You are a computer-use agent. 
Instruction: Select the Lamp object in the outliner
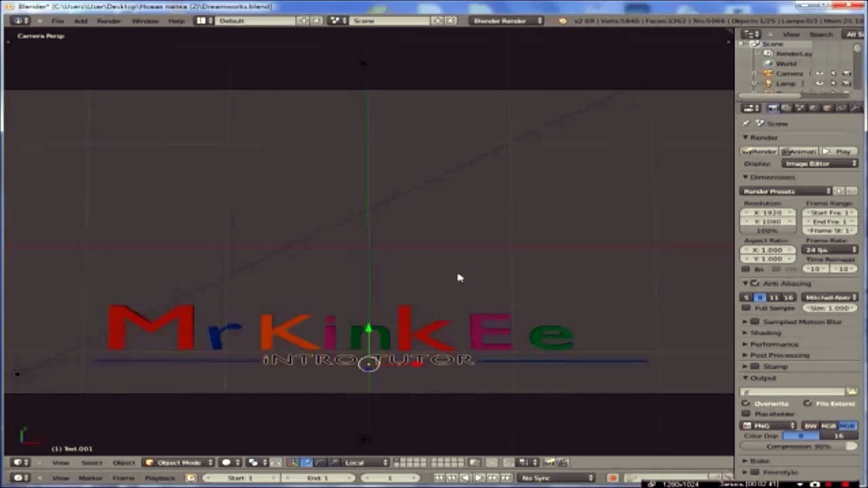point(786,83)
